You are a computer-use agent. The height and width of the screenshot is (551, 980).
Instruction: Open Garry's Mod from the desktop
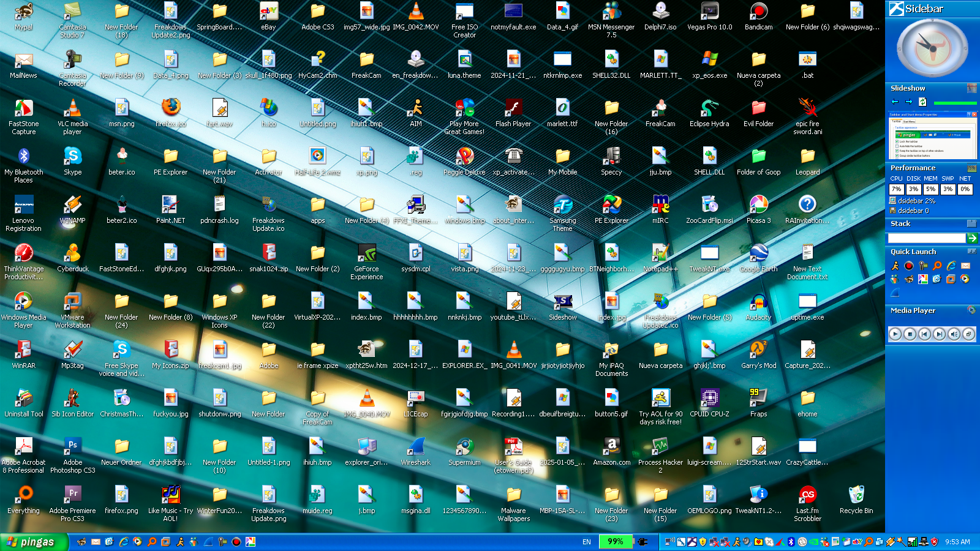tap(758, 355)
